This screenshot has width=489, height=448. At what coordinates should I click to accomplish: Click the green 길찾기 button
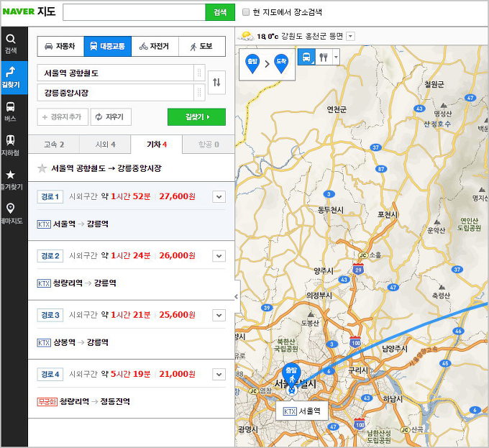(x=196, y=116)
